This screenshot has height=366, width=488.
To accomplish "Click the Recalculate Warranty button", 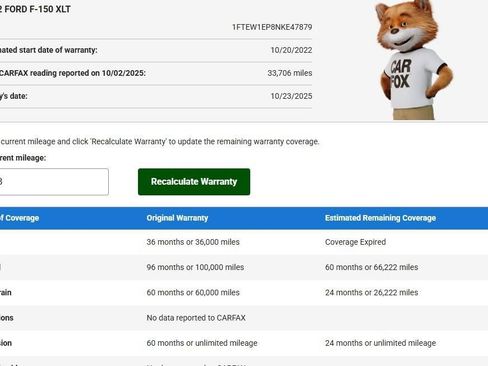I will coord(194,182).
